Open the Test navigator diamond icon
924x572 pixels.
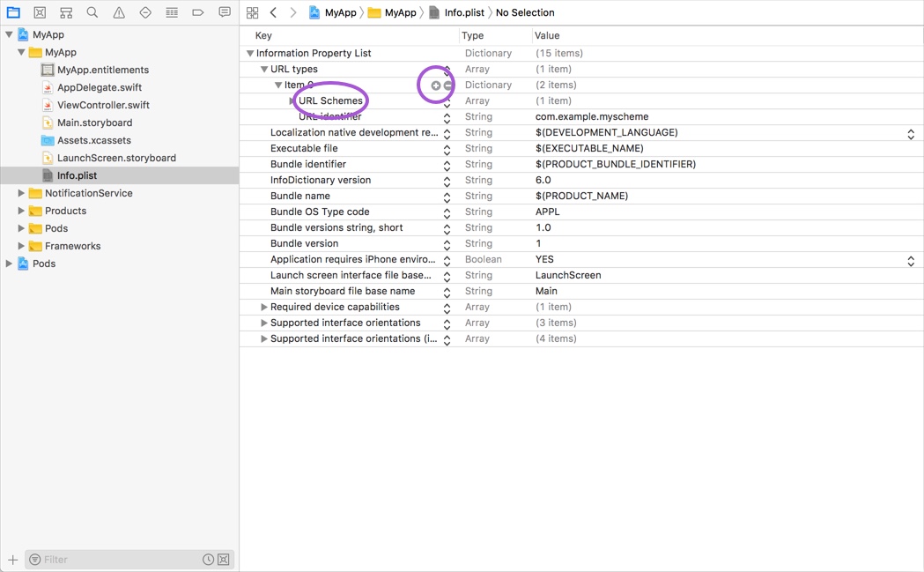[x=145, y=12]
